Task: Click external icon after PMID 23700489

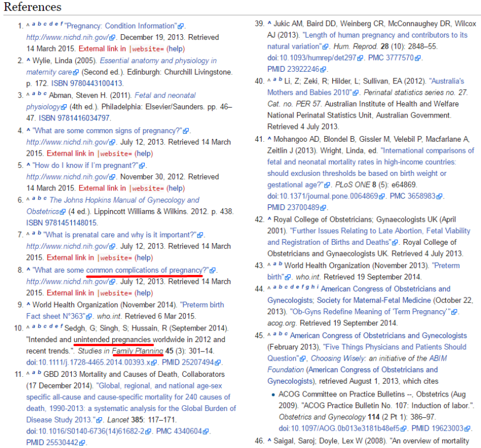Action: click(x=323, y=208)
